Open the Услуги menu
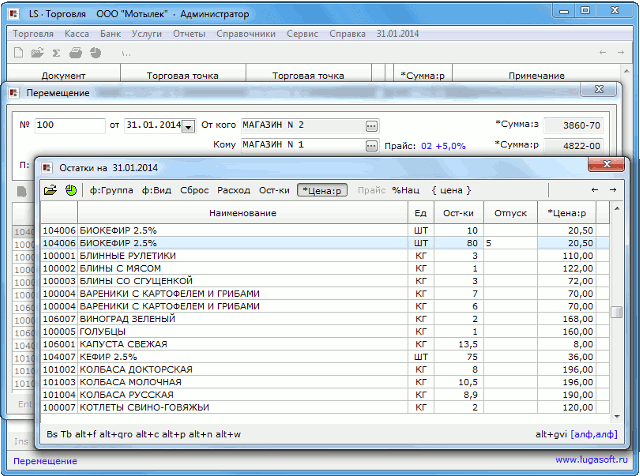This screenshot has width=640, height=476. pos(147,34)
